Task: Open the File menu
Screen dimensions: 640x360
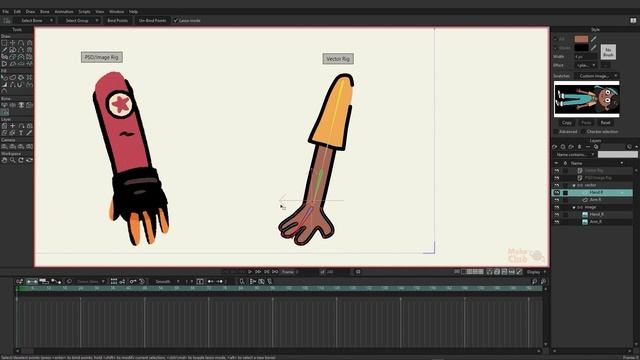Action: [x=5, y=12]
